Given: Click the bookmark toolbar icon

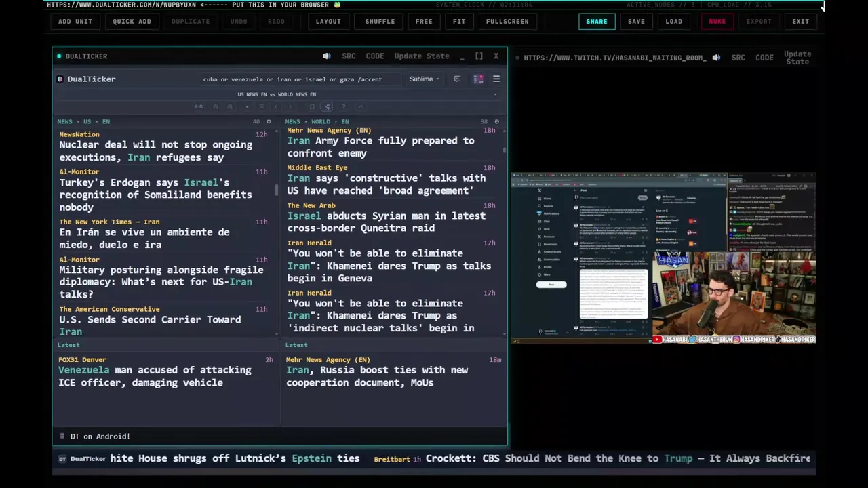Looking at the screenshot, I should click(312, 106).
